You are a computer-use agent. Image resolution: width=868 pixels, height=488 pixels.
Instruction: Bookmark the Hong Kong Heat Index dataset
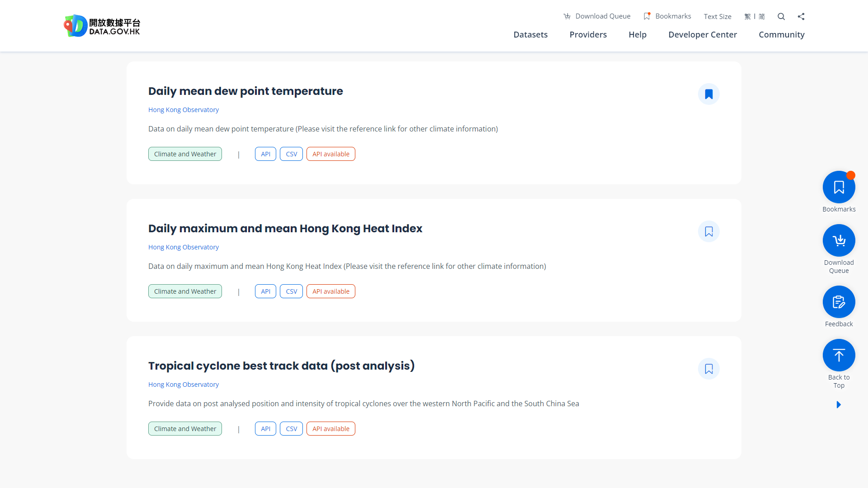pos(708,231)
